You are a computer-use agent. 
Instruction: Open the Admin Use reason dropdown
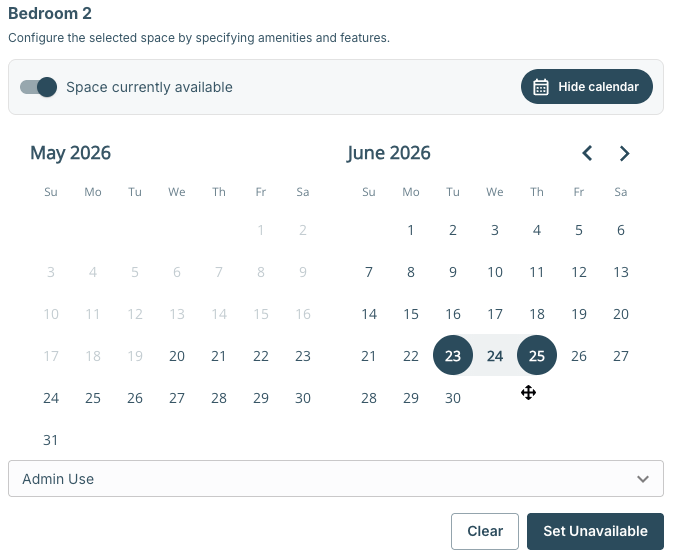click(x=336, y=478)
